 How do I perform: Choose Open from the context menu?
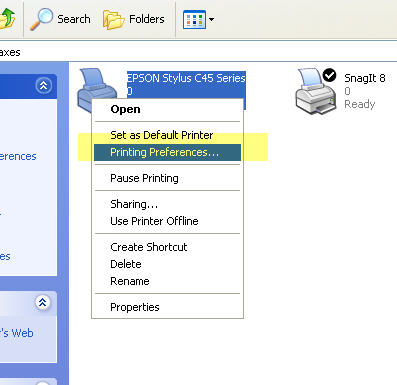pyautogui.click(x=167, y=109)
